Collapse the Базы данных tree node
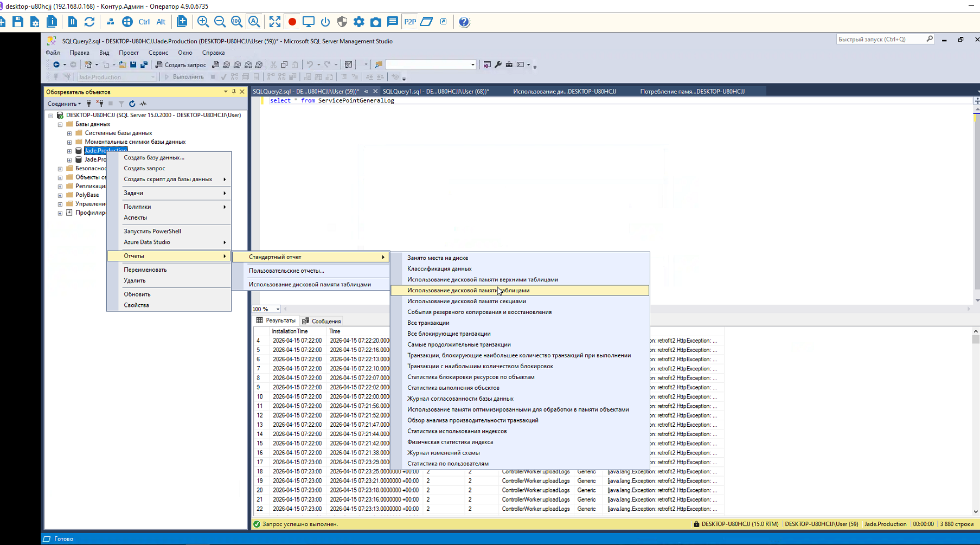The height and width of the screenshot is (545, 980). pos(60,124)
